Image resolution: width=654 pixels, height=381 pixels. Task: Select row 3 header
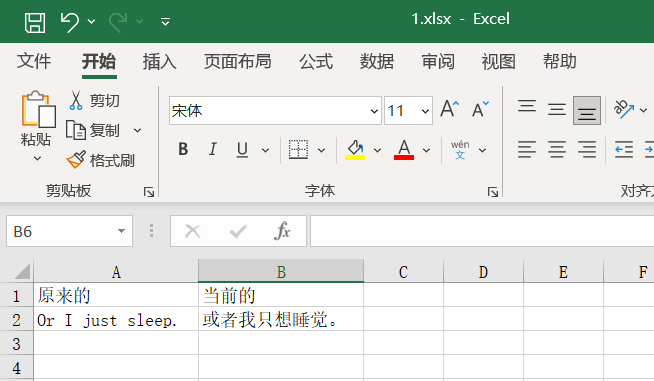(x=16, y=344)
